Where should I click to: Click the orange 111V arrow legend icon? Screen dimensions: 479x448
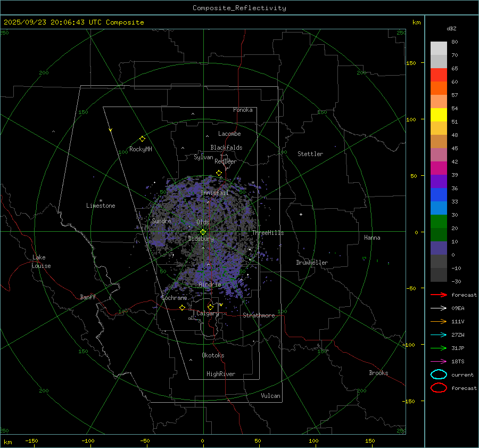(438, 321)
